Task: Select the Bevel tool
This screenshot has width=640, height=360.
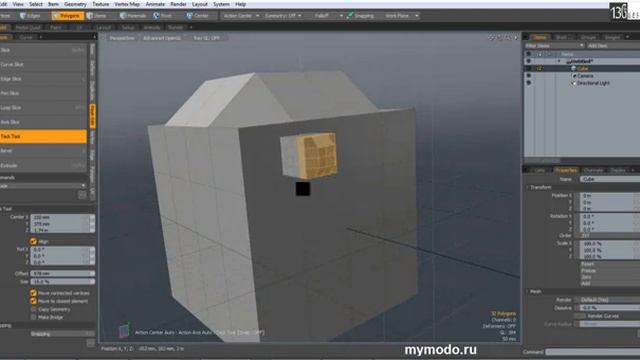Action: [43, 151]
